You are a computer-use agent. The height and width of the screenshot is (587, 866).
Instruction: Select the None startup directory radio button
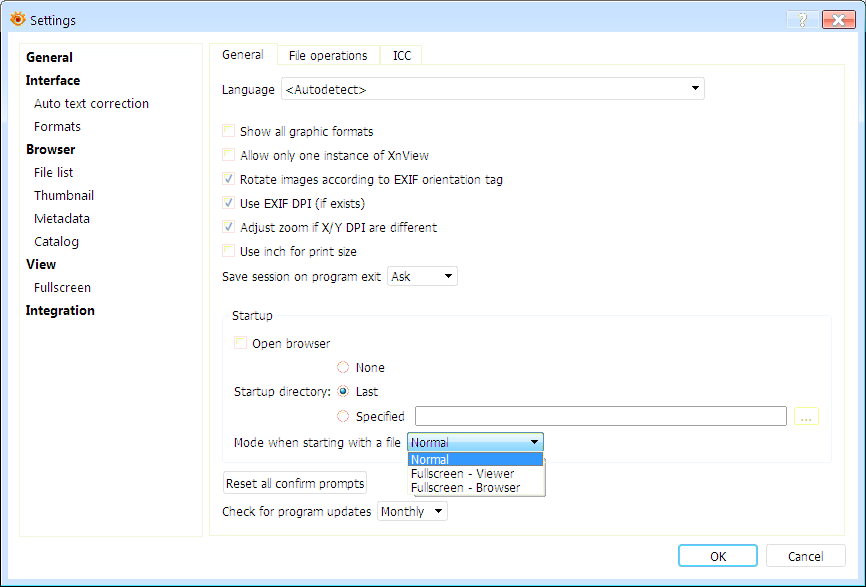click(343, 367)
